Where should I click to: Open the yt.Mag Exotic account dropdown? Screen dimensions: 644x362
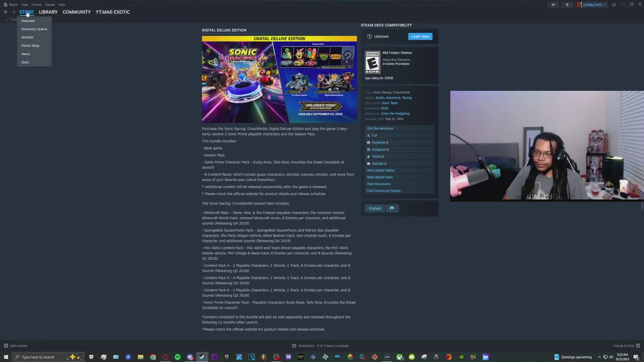[x=592, y=5]
